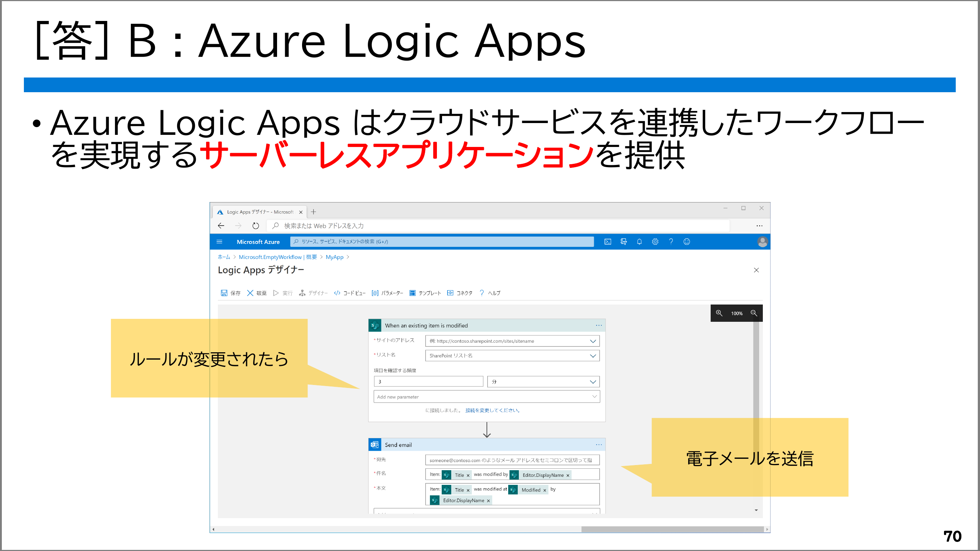
Task: Click the Azure resource search field
Action: [441, 241]
